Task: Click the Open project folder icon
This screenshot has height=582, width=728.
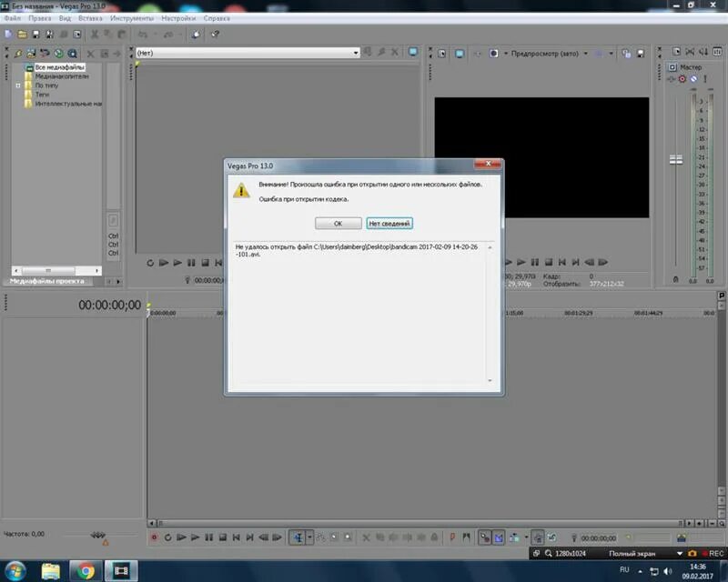Action: pyautogui.click(x=22, y=35)
